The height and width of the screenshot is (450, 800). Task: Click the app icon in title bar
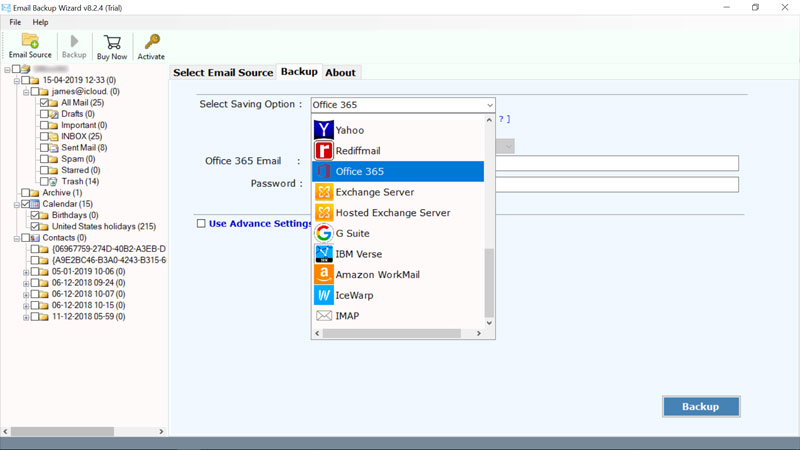pos(6,8)
